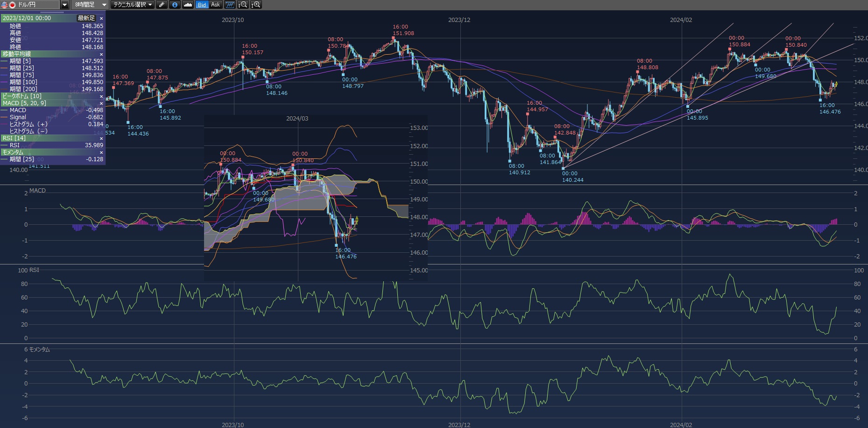
Task: Switch to the area chart icon
Action: point(188,5)
